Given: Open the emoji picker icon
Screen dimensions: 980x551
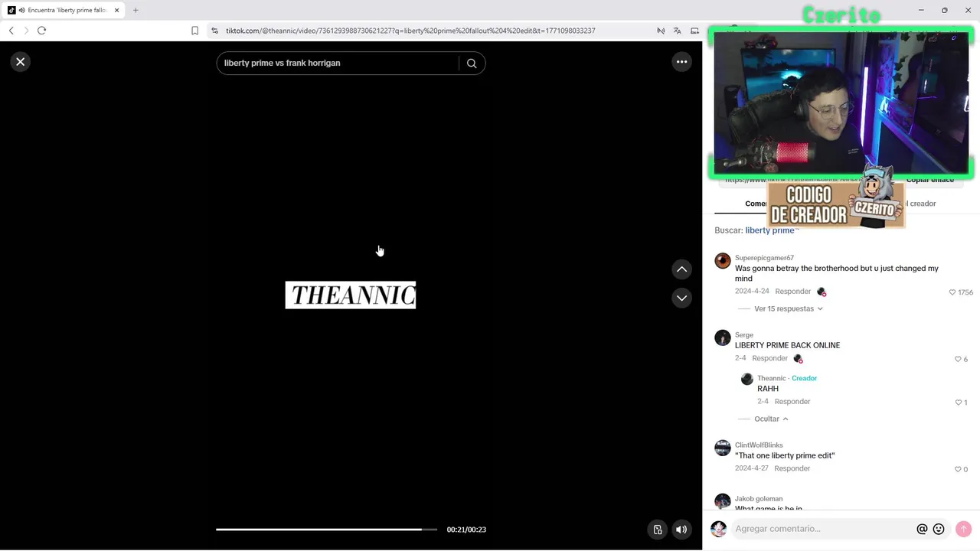Looking at the screenshot, I should click(939, 529).
